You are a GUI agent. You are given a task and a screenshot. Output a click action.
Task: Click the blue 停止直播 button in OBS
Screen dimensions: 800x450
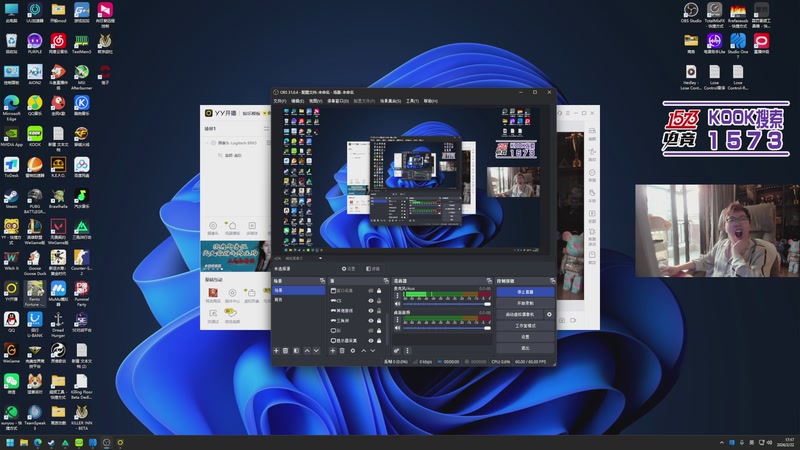[526, 292]
